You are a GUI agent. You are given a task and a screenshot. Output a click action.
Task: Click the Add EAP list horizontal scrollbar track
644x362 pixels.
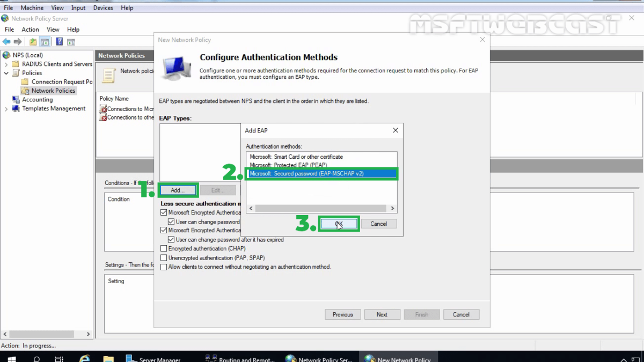pyautogui.click(x=321, y=209)
